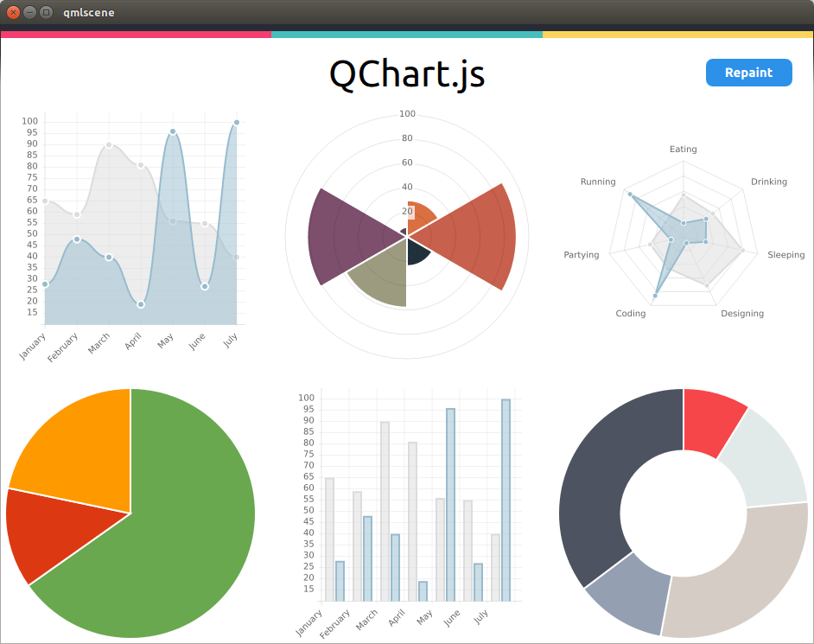Click the teal segment of the top color bar
The width and height of the screenshot is (814, 644).
[x=406, y=35]
